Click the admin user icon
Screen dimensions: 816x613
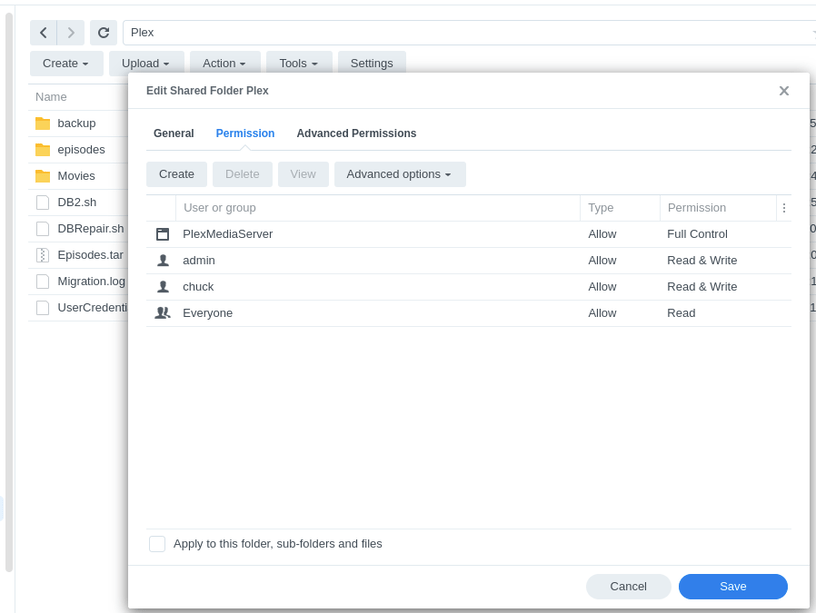pos(163,260)
